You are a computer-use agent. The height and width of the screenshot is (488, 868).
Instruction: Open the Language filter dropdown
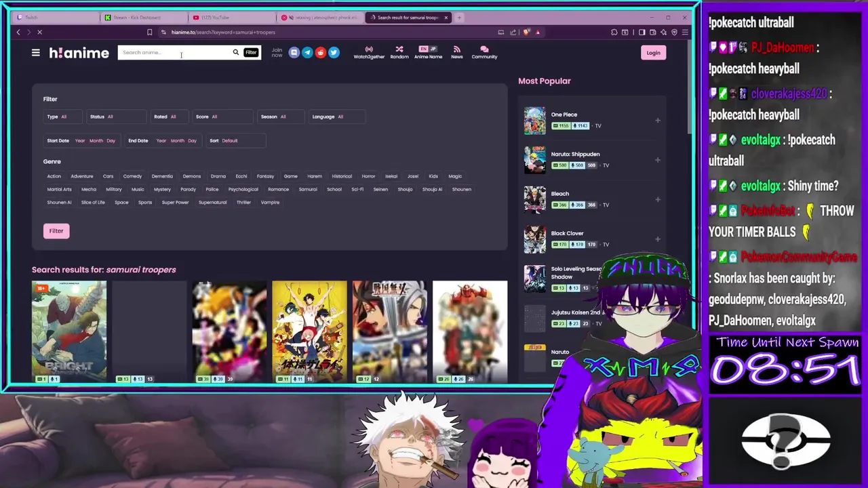tap(337, 117)
